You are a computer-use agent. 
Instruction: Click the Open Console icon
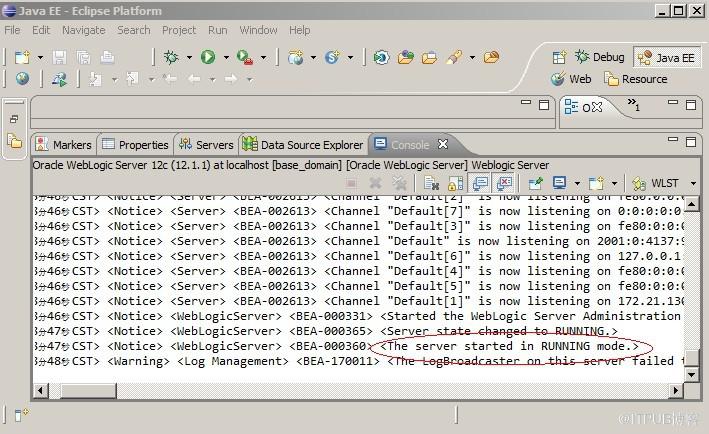[x=596, y=183]
